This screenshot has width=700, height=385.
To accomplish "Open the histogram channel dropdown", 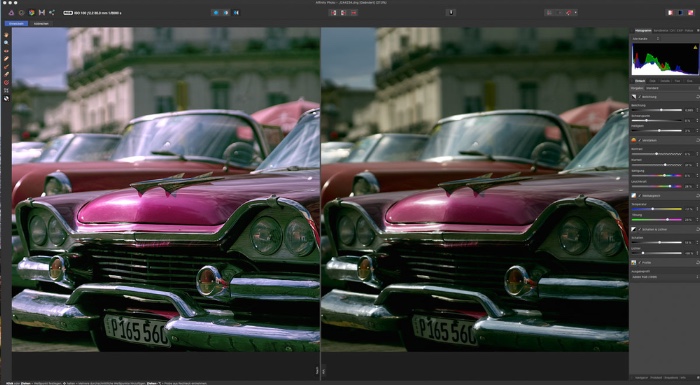I will pos(646,39).
